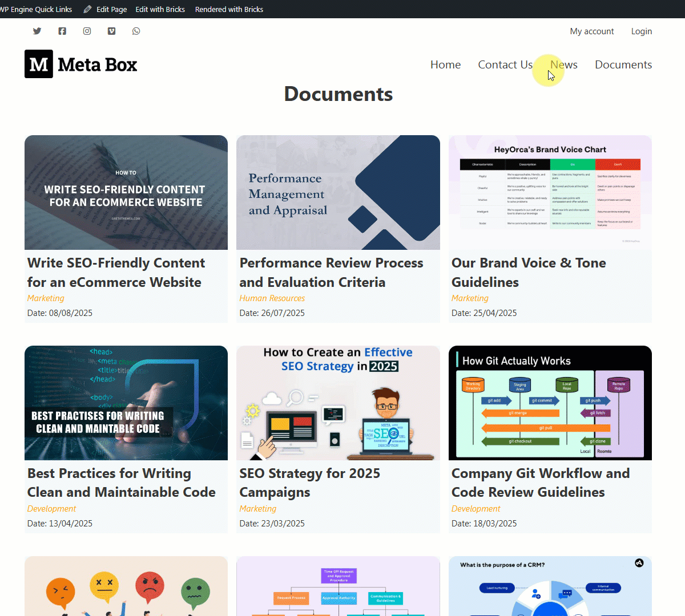Click the Vimeo icon
The height and width of the screenshot is (616, 685).
[111, 31]
